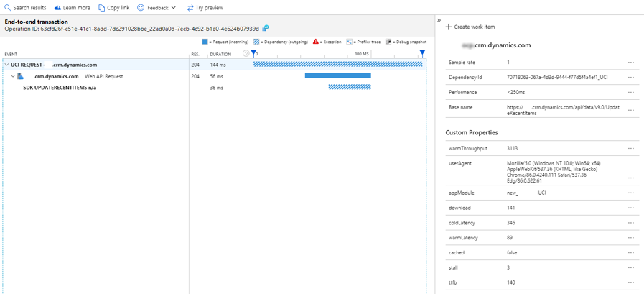Open the ellipsis menu for warmThroughput
Image resolution: width=644 pixels, height=294 pixels.
click(x=631, y=149)
